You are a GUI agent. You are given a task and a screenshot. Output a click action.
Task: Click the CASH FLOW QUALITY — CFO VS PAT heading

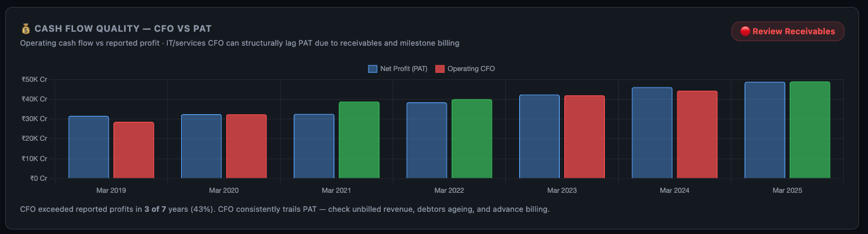click(123, 29)
